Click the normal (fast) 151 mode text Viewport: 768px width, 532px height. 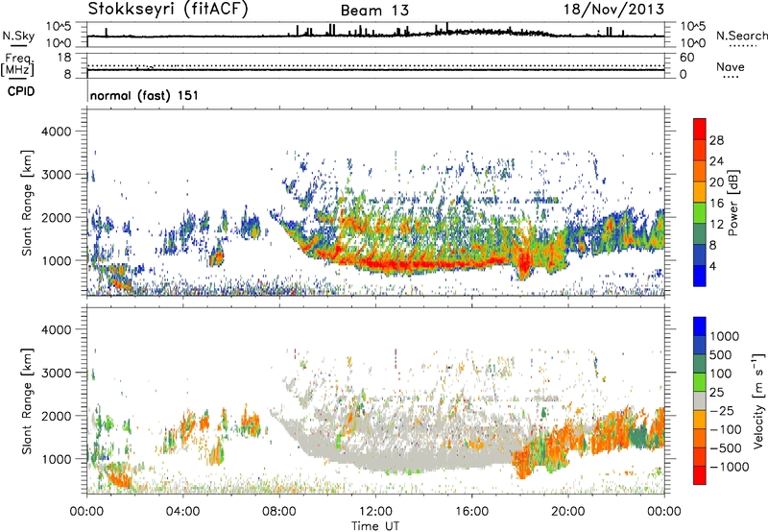click(144, 95)
